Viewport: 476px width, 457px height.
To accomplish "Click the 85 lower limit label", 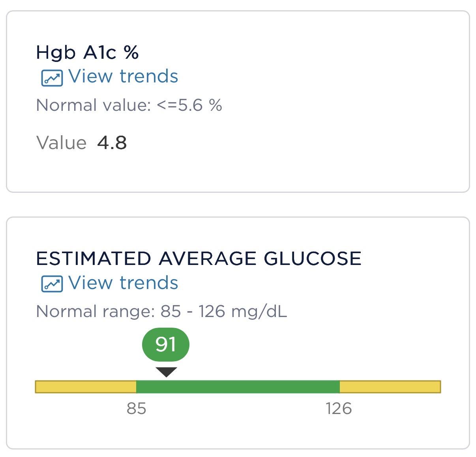I will click(137, 409).
